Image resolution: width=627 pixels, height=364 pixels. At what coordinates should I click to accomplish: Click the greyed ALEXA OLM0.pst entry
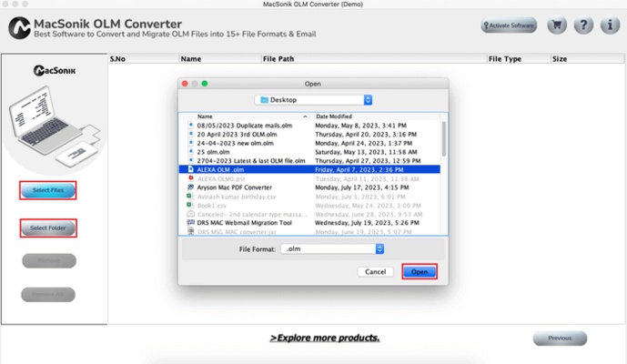(221, 178)
